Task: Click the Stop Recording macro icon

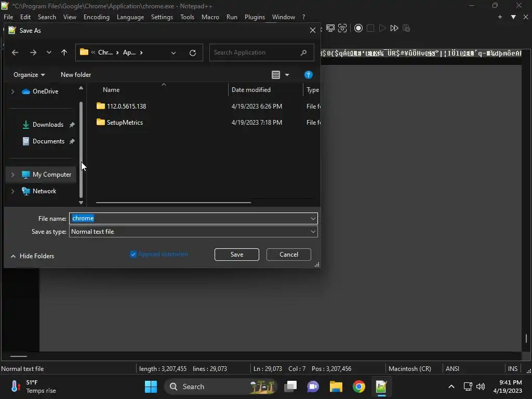Action: tap(370, 28)
